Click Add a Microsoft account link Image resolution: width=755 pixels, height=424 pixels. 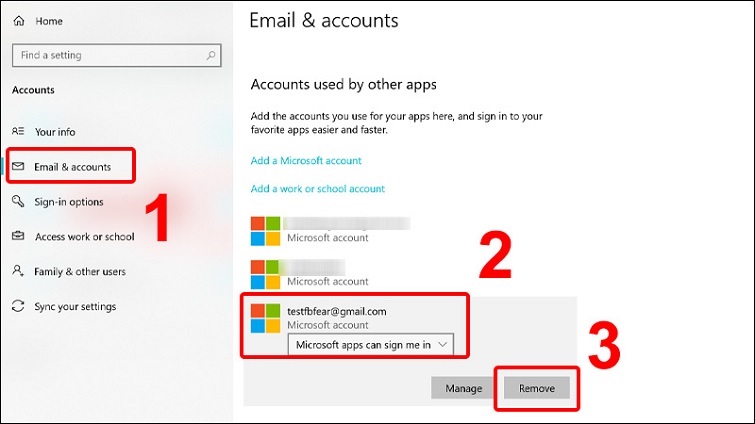tap(306, 161)
